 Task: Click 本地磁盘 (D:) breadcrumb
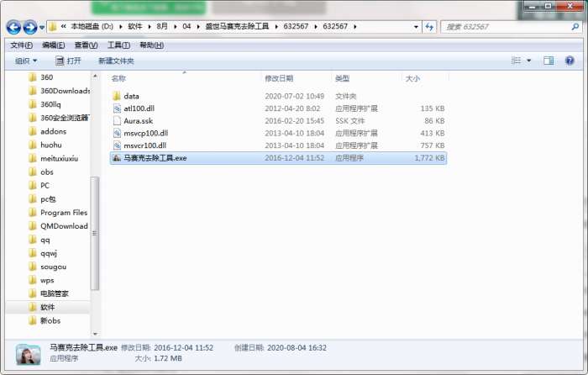coord(92,26)
